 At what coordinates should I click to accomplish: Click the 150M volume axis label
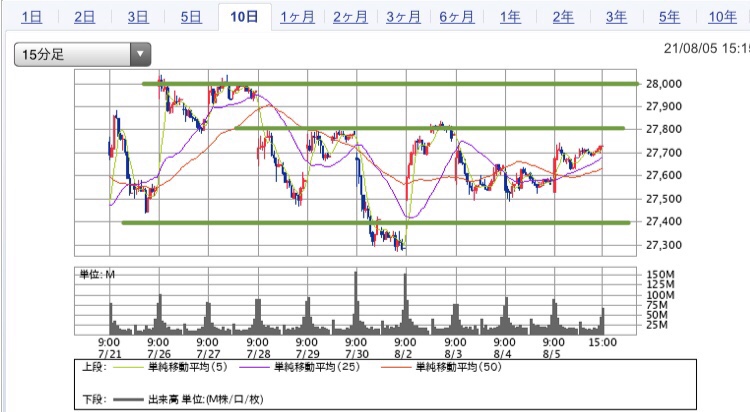click(660, 275)
